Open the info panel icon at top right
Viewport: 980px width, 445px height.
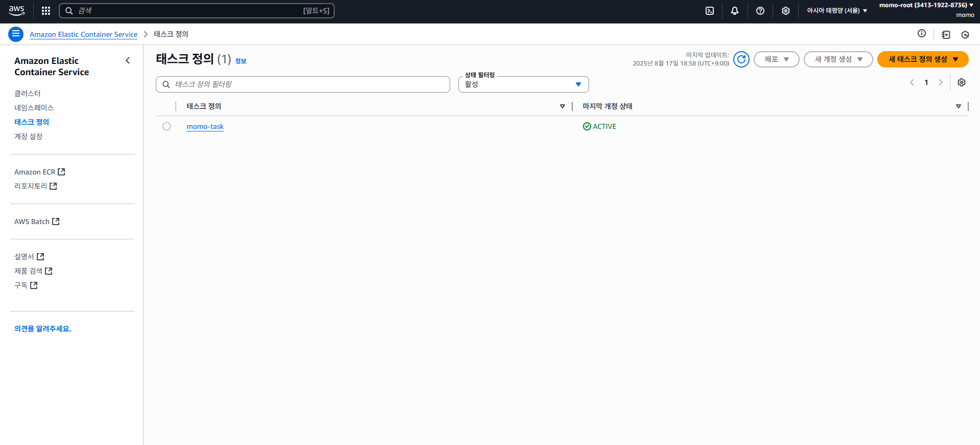click(x=922, y=34)
